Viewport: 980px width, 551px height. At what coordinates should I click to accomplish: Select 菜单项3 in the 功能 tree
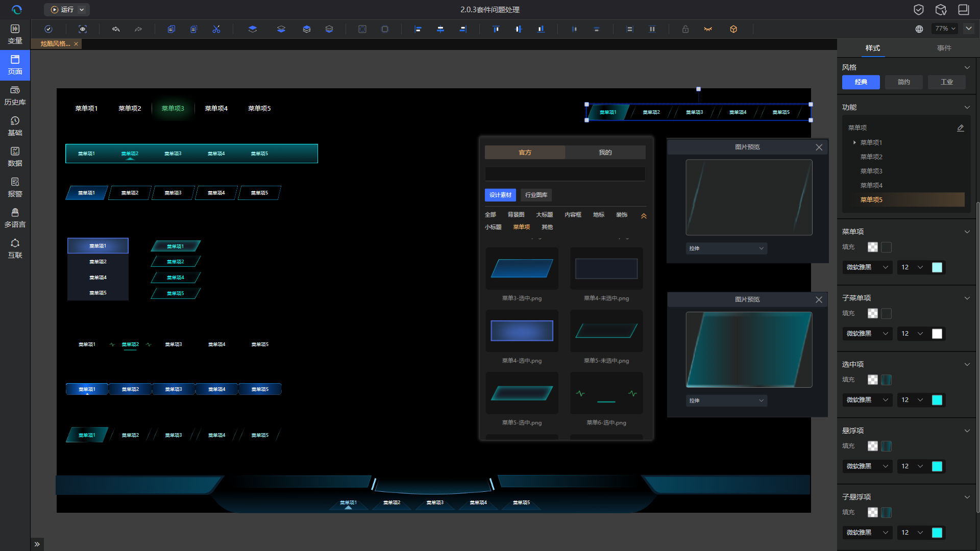(x=871, y=171)
